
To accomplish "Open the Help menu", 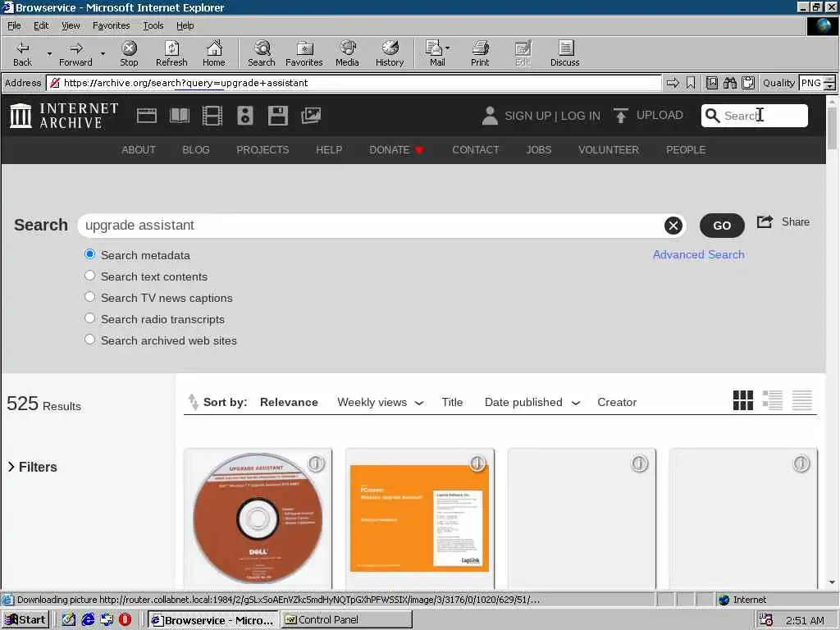I will [185, 25].
